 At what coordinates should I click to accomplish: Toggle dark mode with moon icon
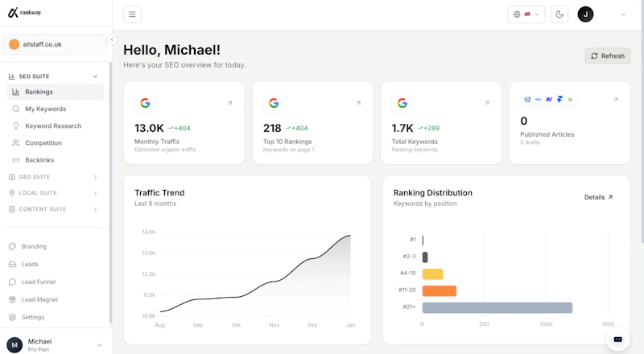click(559, 14)
